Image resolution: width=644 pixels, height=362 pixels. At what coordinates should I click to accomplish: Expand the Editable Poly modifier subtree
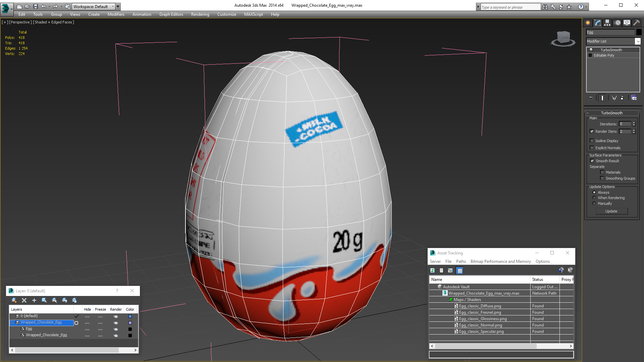tap(590, 55)
